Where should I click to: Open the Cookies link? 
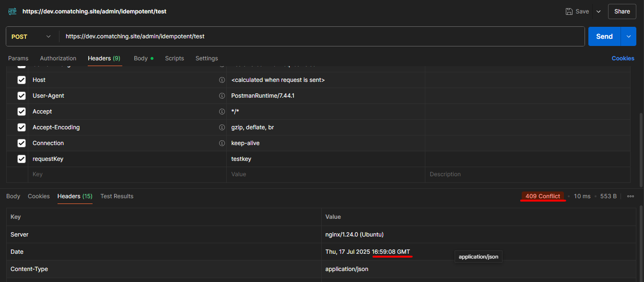[622, 58]
